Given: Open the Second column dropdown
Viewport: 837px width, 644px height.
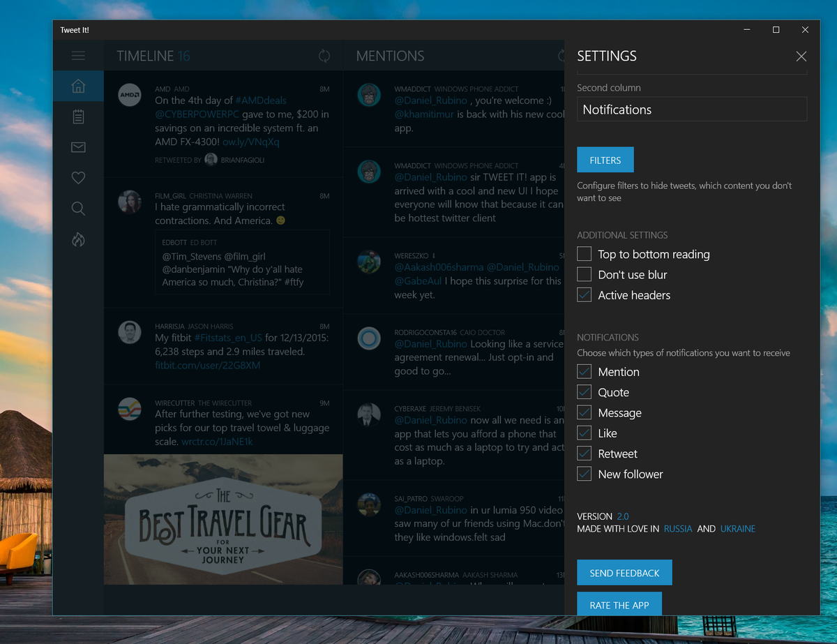Looking at the screenshot, I should tap(691, 109).
